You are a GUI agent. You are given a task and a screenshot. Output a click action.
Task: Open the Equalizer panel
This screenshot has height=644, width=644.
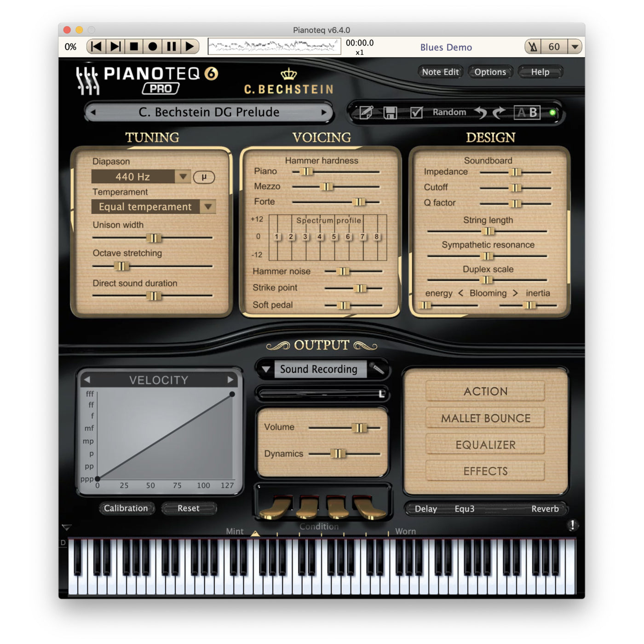click(x=485, y=444)
